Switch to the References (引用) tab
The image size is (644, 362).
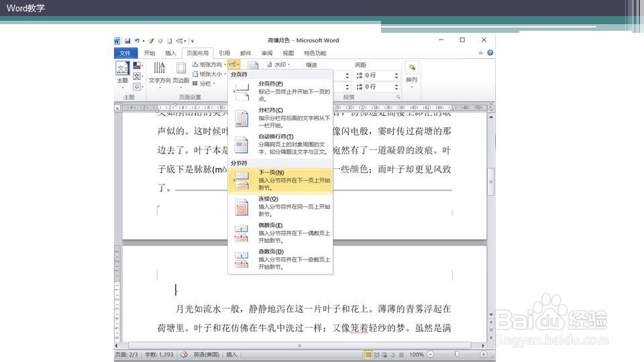click(x=224, y=53)
